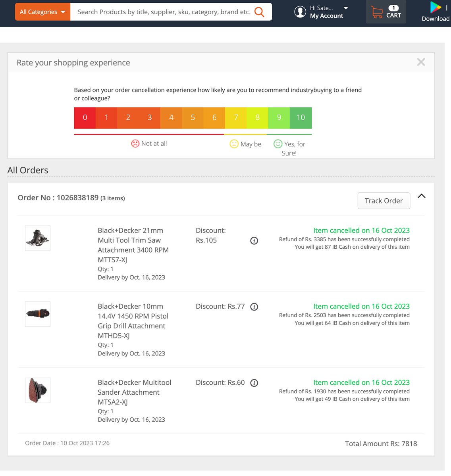
Task: Click the Hi Sate... greeting text
Action: tap(322, 8)
